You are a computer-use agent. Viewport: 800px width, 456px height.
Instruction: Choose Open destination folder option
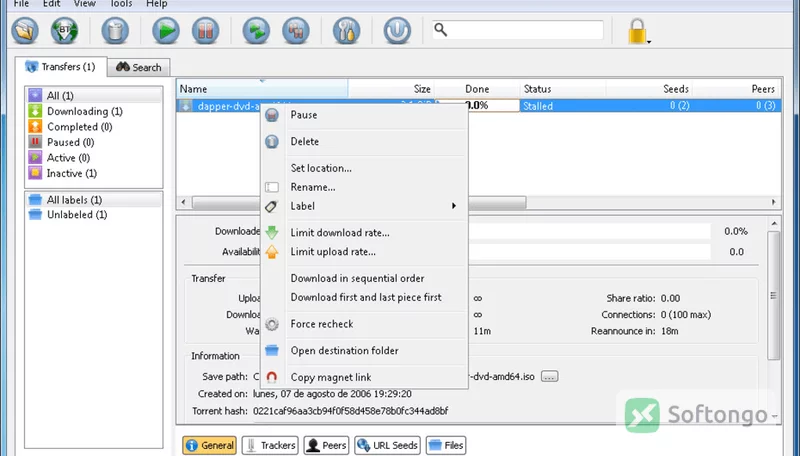(364, 351)
